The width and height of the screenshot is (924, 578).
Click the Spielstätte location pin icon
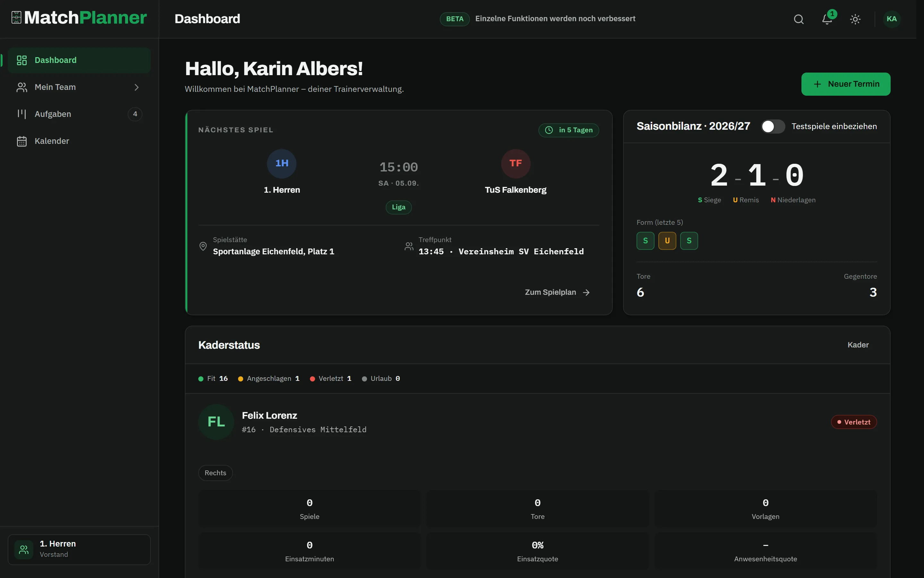click(203, 246)
